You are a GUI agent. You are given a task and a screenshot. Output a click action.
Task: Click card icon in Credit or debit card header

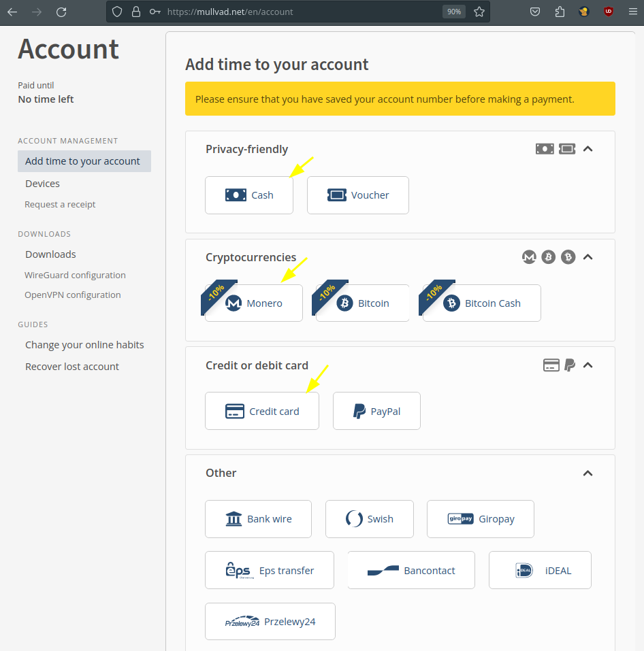coord(551,365)
